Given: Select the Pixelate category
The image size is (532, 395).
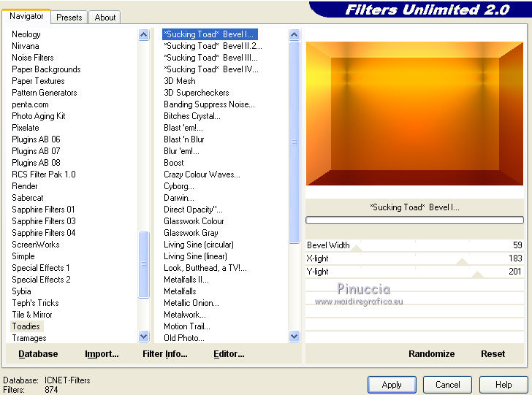Looking at the screenshot, I should pyautogui.click(x=26, y=128).
